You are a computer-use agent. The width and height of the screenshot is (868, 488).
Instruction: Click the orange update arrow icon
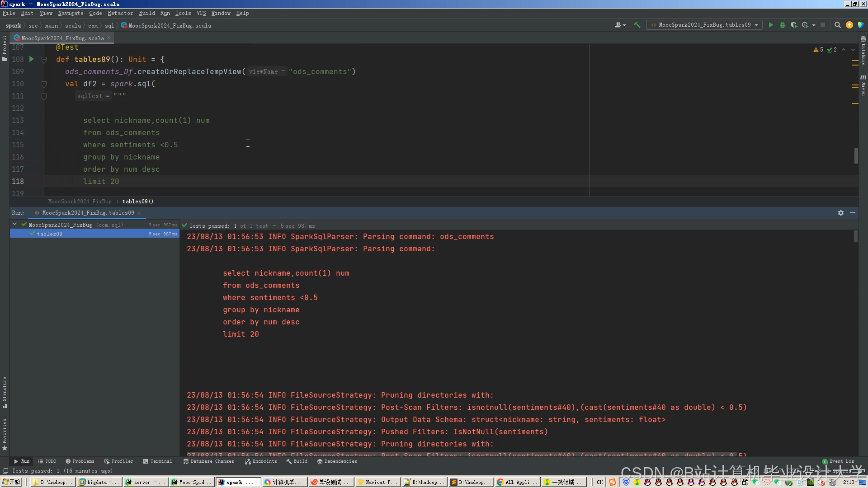tap(849, 25)
